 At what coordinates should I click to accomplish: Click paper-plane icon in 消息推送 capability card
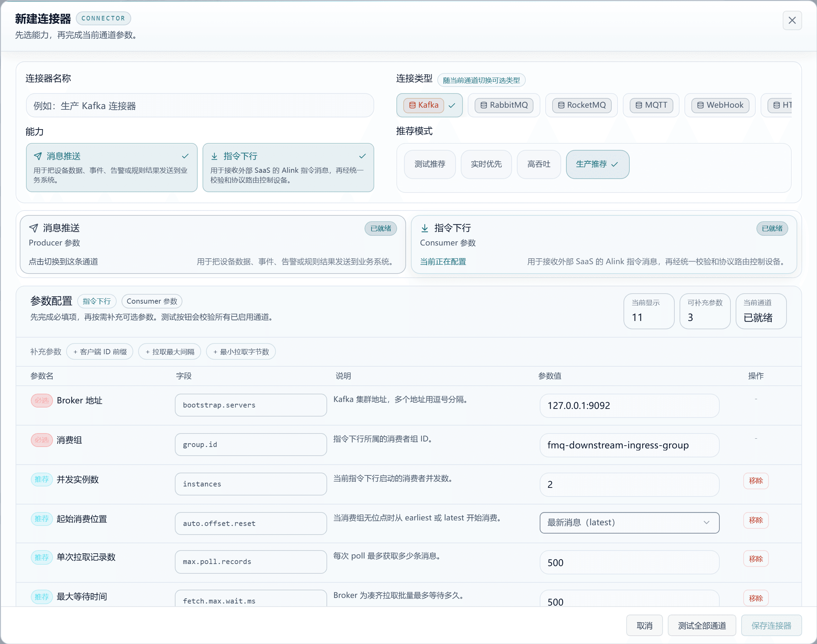click(x=38, y=156)
